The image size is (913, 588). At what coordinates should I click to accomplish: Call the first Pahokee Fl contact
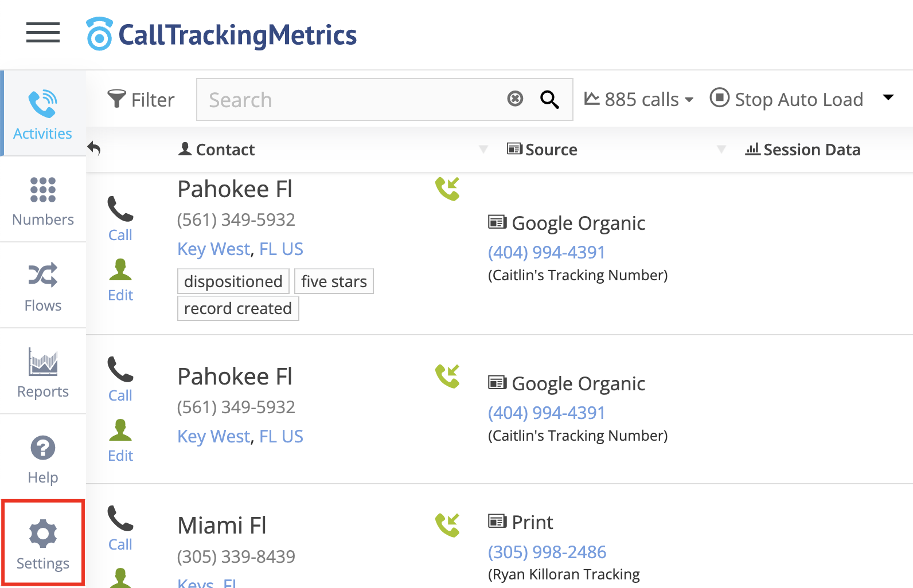pos(120,219)
